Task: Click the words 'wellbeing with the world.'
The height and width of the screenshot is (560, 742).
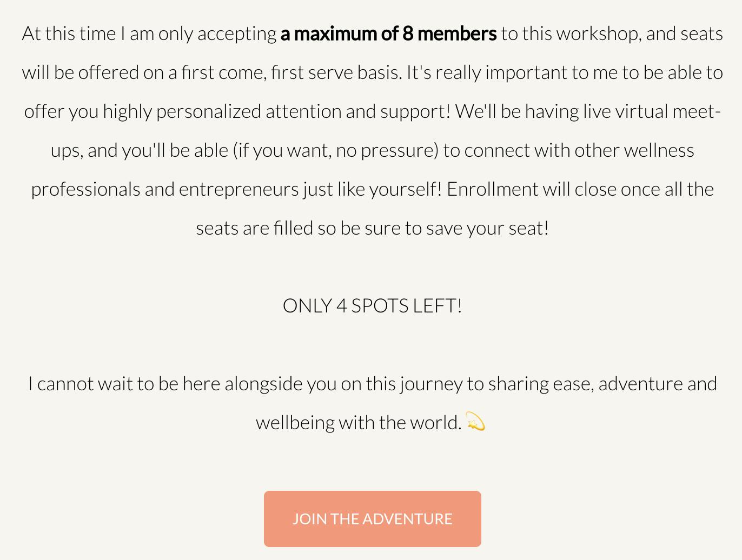Action: click(359, 423)
